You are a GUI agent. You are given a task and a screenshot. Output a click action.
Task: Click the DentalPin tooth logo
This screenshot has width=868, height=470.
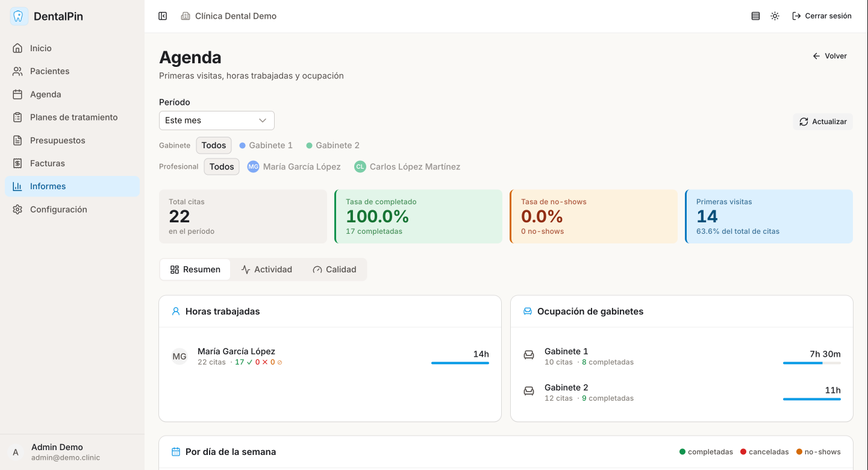click(19, 16)
